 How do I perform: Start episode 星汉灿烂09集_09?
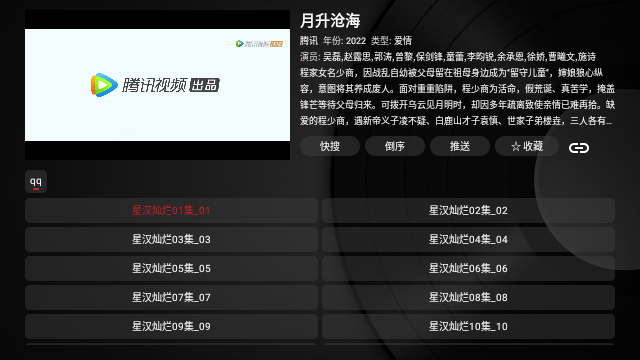(171, 327)
